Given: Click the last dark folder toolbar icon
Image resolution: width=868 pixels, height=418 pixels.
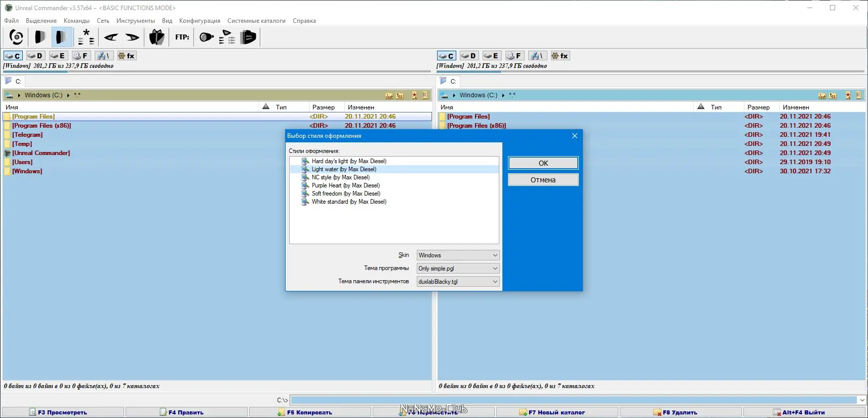Looking at the screenshot, I should click(x=249, y=37).
